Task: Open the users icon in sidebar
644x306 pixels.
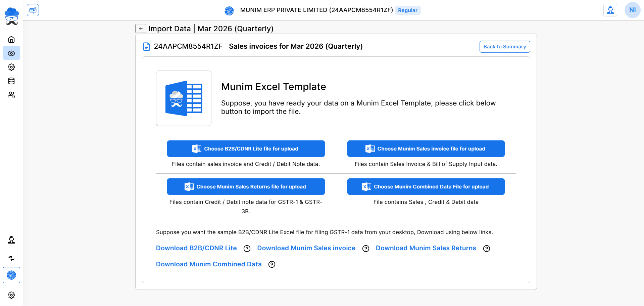Action: pyautogui.click(x=11, y=95)
